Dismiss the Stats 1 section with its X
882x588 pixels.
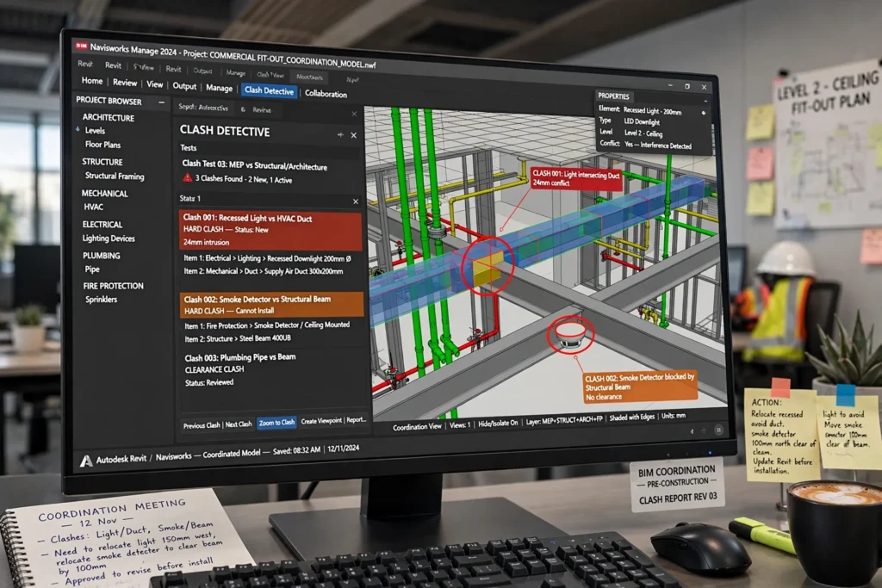pos(356,201)
